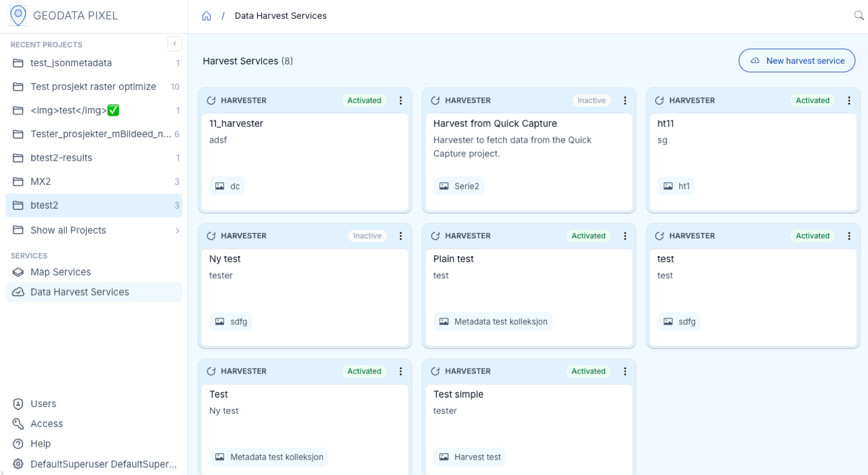Click harvester refresh icon on 11_harvester card
Screen dimensions: 868x475
click(x=211, y=101)
